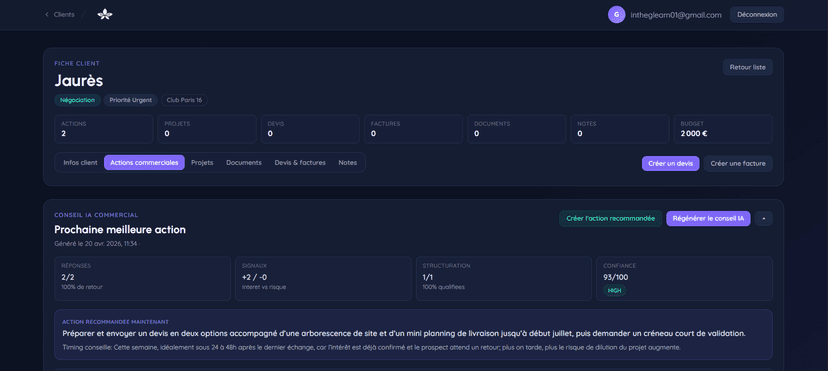The width and height of the screenshot is (828, 371).
Task: Click Créer l'action recommandée button
Action: click(x=610, y=218)
